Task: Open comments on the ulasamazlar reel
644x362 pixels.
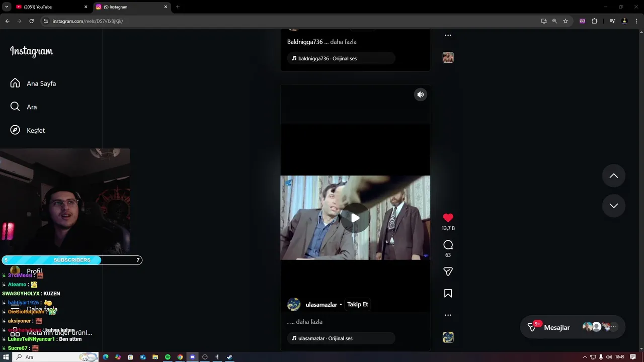Action: (x=448, y=245)
